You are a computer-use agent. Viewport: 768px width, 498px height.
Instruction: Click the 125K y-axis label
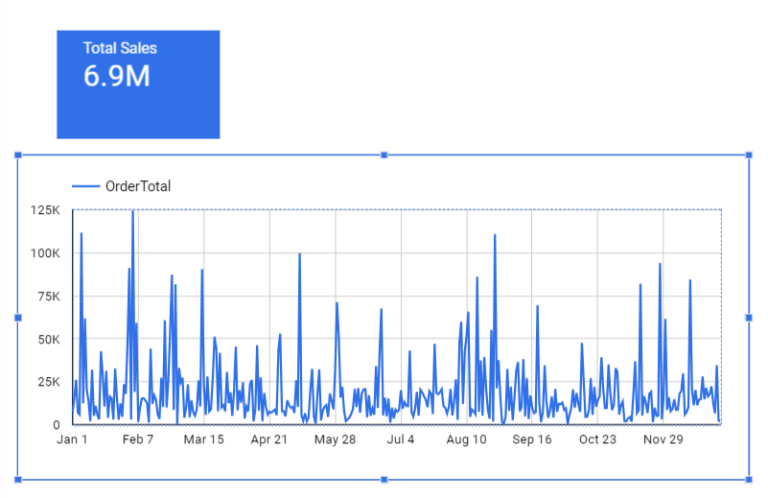(45, 210)
